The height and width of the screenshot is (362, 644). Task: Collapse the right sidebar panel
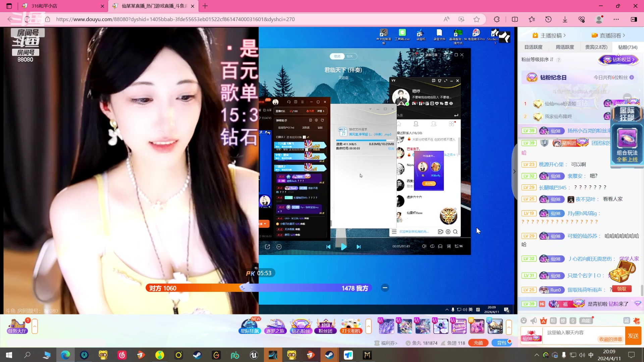514,172
